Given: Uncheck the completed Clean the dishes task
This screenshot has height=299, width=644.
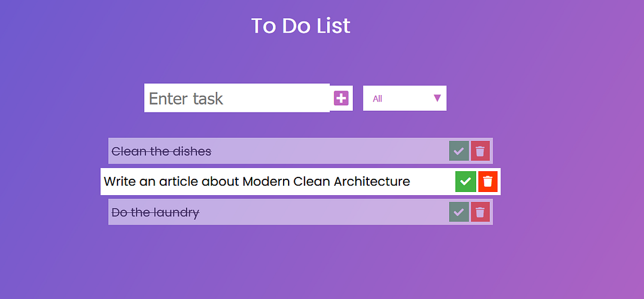Looking at the screenshot, I should click(458, 151).
